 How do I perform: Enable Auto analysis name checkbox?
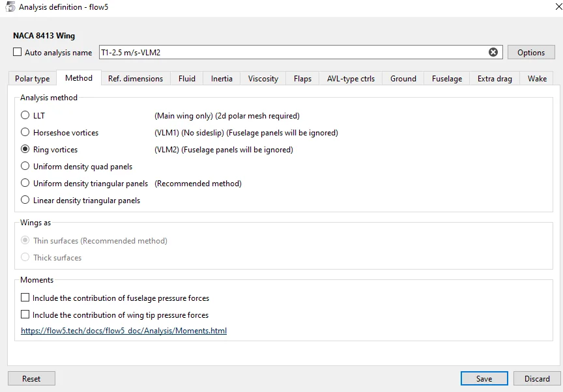pos(17,52)
